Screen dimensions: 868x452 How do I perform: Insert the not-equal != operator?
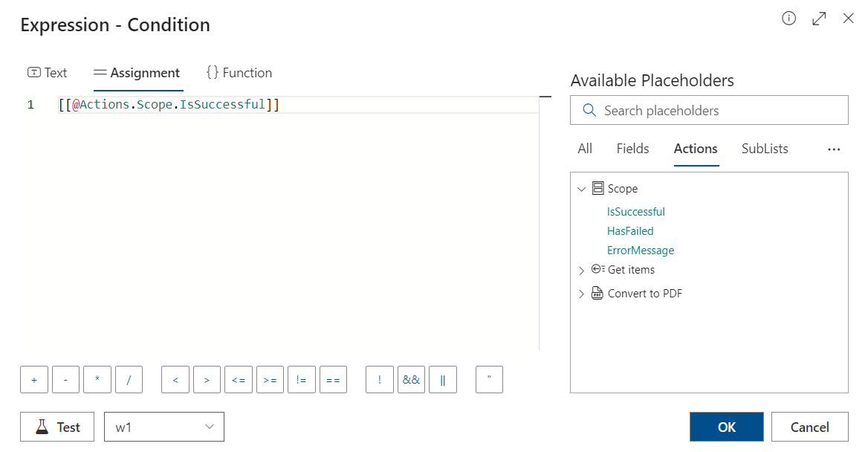pyautogui.click(x=301, y=379)
